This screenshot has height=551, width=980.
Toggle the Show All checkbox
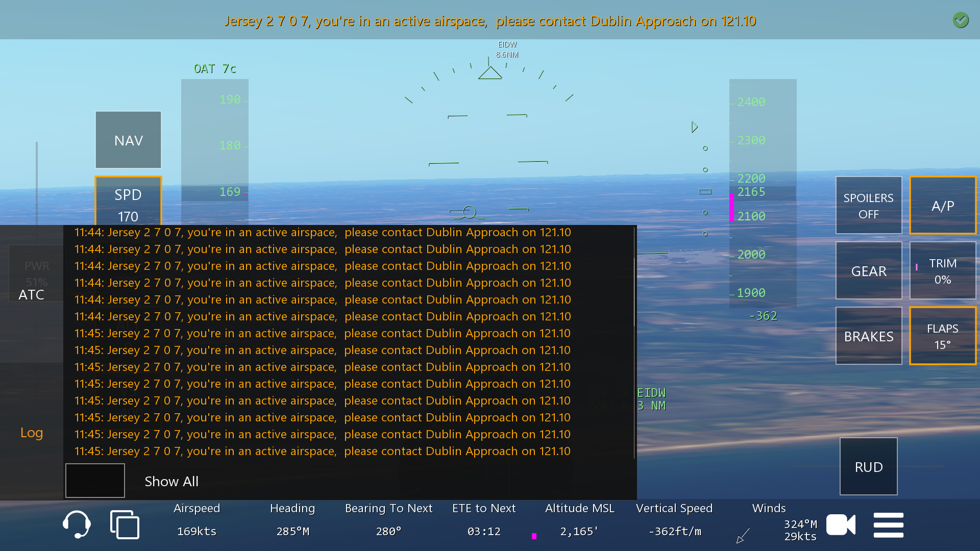(x=95, y=481)
